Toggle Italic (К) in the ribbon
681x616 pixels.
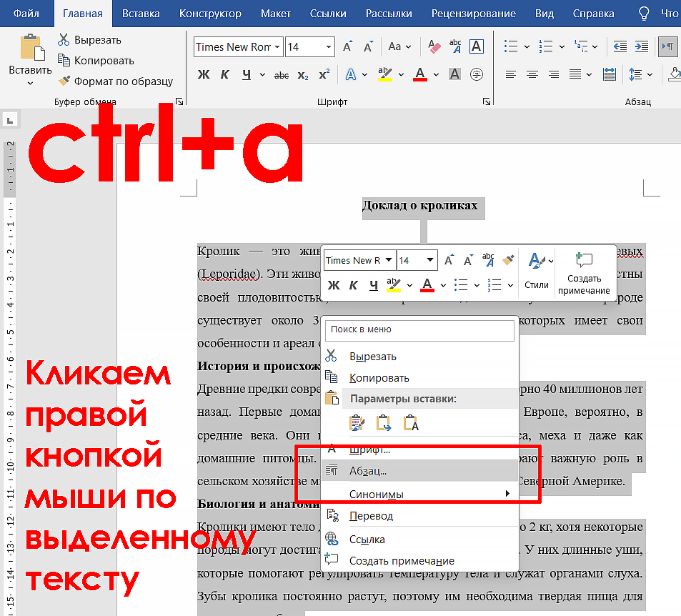click(x=224, y=75)
